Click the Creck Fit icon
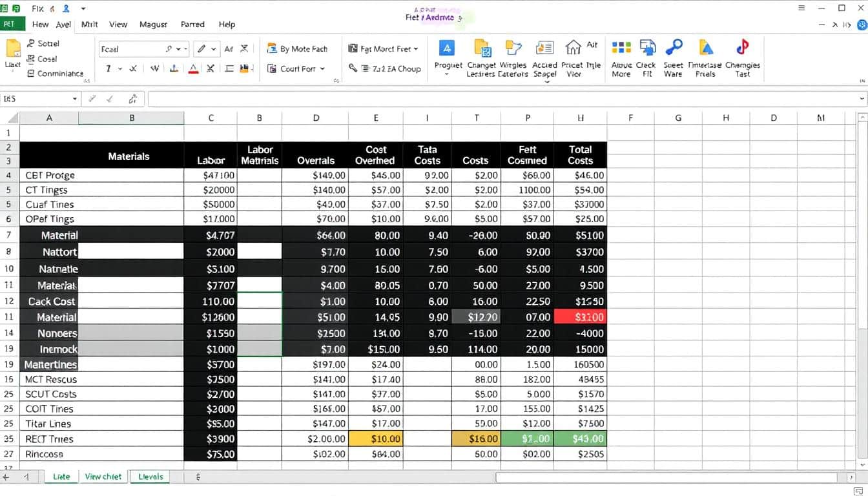Screen dimensions: 868x496 [646, 47]
